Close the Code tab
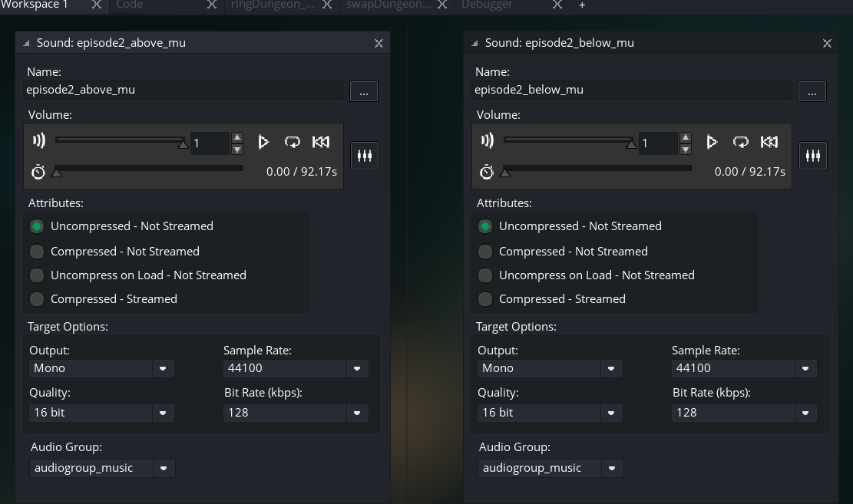Screen dimensions: 853x504 click(x=212, y=5)
